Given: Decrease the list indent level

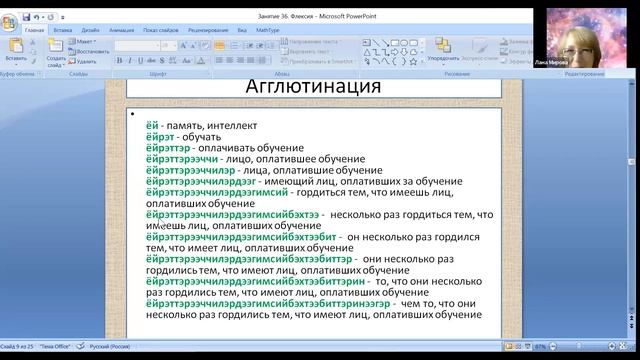Looking at the screenshot, I should point(250,45).
